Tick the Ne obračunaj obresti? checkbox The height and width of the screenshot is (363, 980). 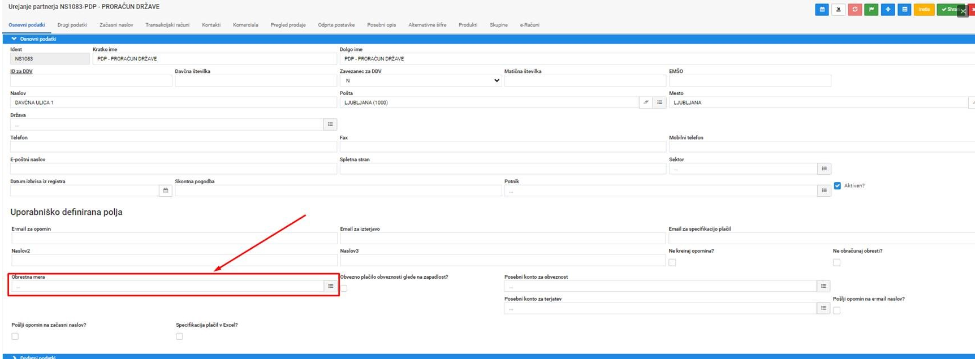837,262
